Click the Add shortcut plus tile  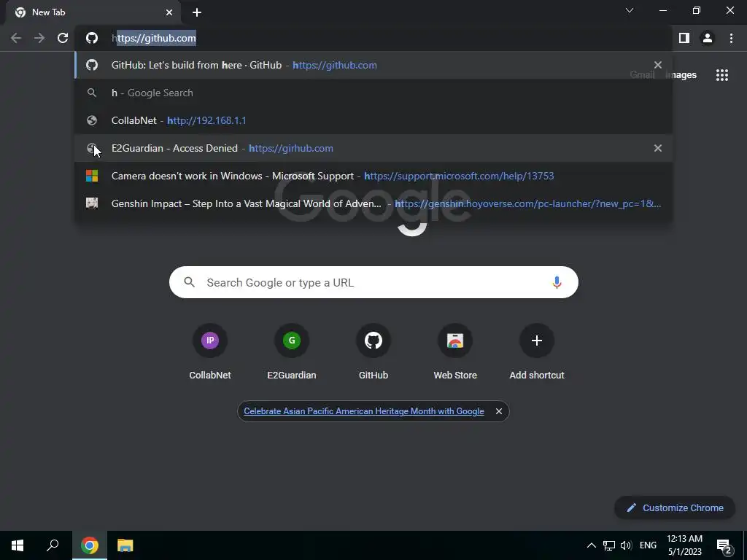click(x=537, y=351)
